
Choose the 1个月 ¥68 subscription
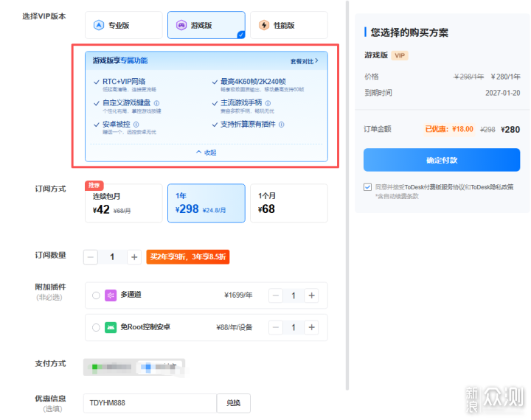tap(289, 203)
